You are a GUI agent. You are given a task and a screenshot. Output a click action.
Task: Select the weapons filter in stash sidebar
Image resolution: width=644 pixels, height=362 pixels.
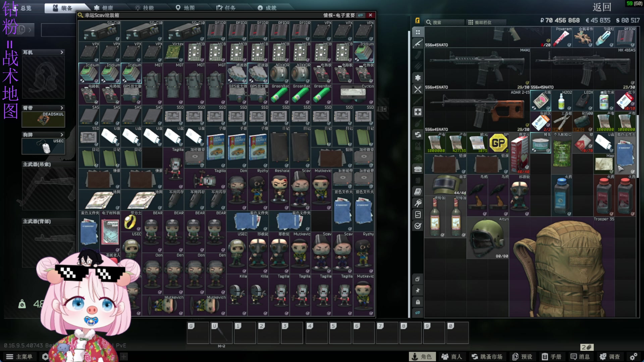click(x=418, y=44)
